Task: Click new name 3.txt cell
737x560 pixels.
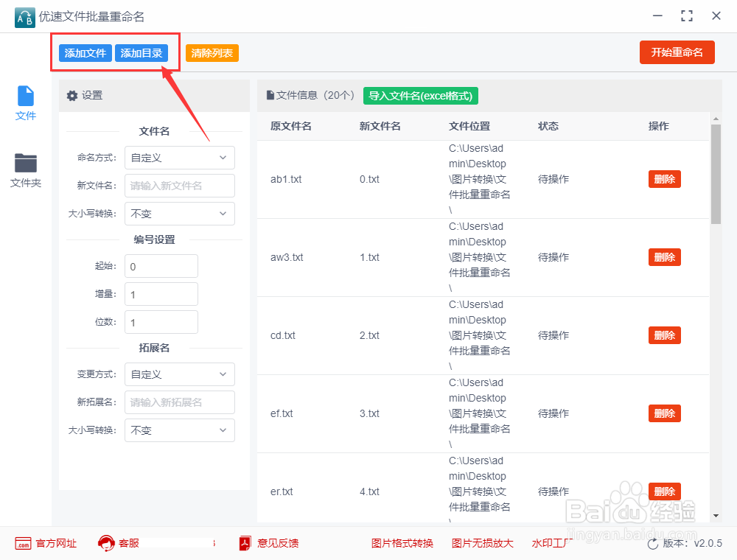Action: [x=369, y=413]
